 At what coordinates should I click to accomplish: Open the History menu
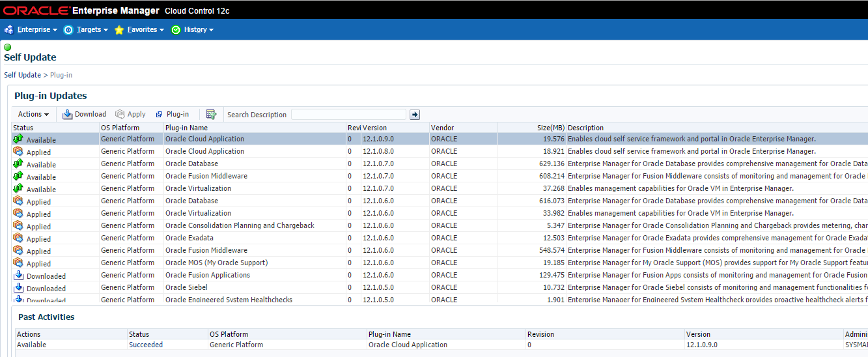[x=199, y=29]
